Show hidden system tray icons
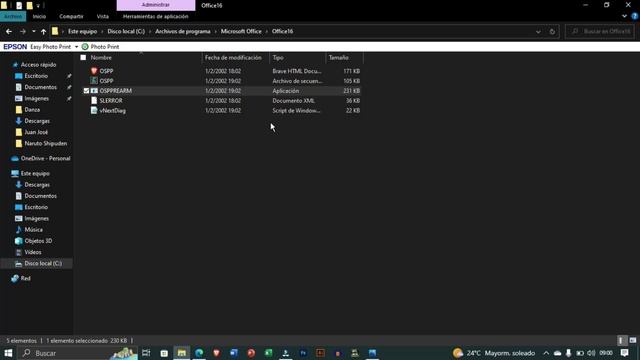 click(546, 353)
